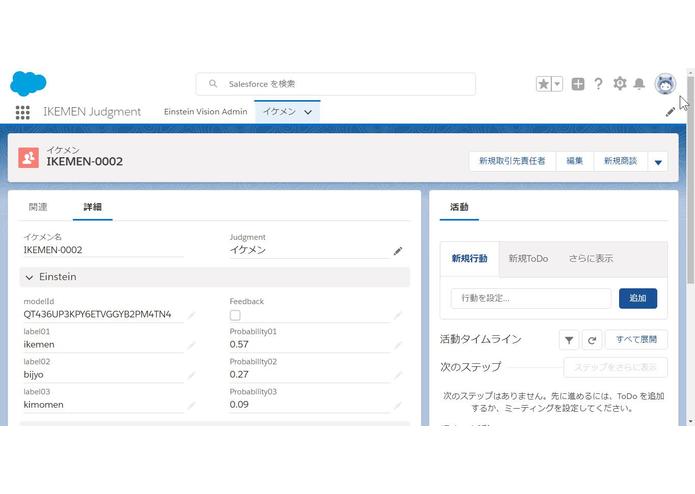The height and width of the screenshot is (494, 695).
Task: Click the Salesforce cloud logo
Action: coord(28,83)
